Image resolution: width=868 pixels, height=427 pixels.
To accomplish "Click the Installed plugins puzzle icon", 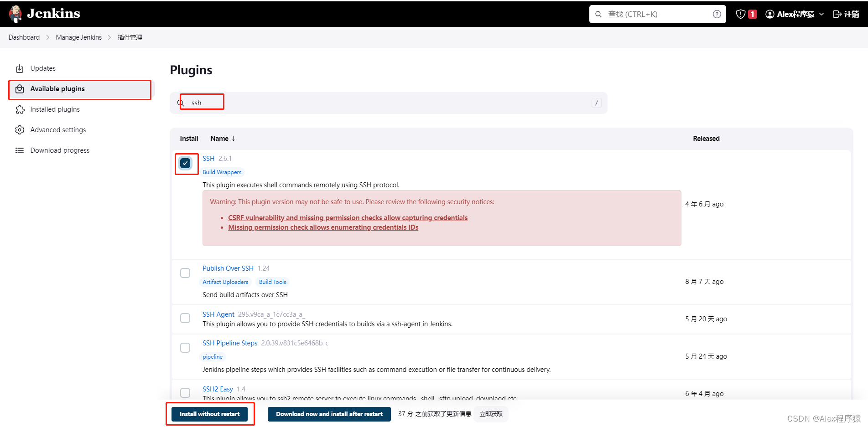I will pos(20,109).
